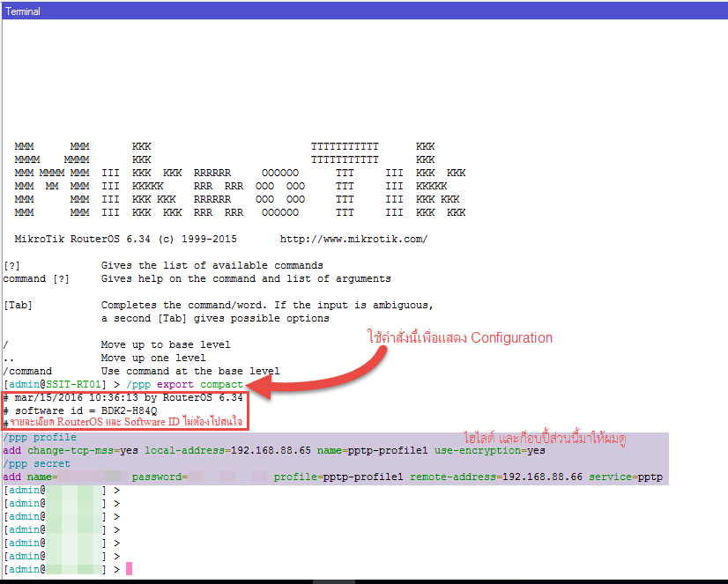Screen dimensions: 728x584
Task: Click 'Move up to base level' text
Action: (166, 344)
